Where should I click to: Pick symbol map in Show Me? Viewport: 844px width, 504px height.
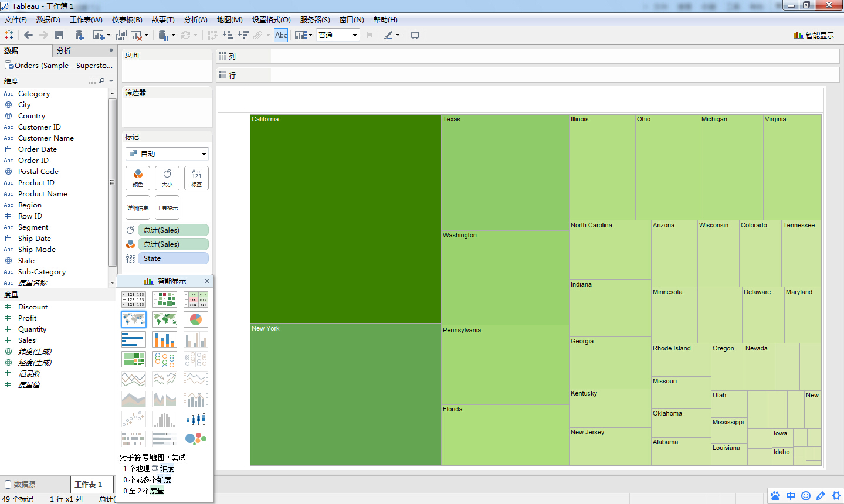click(134, 319)
